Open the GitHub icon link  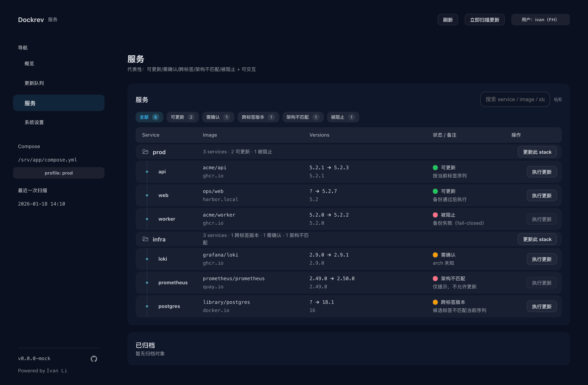(x=94, y=359)
